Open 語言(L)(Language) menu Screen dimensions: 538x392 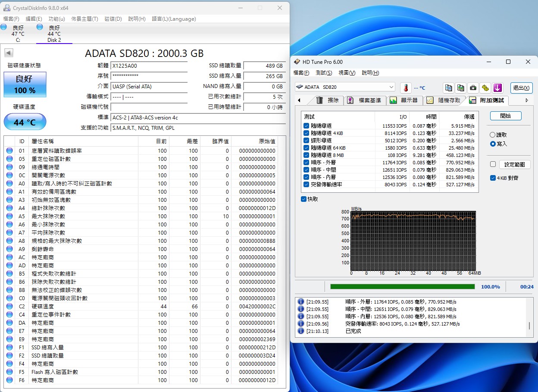pos(174,19)
